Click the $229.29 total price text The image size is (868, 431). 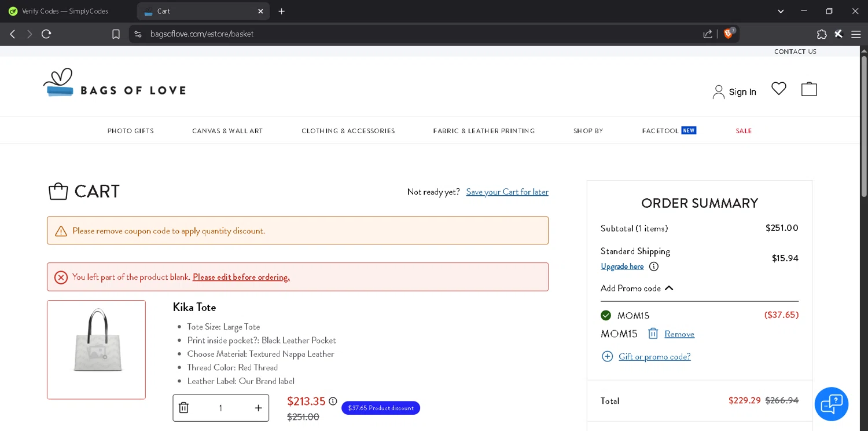tap(744, 400)
